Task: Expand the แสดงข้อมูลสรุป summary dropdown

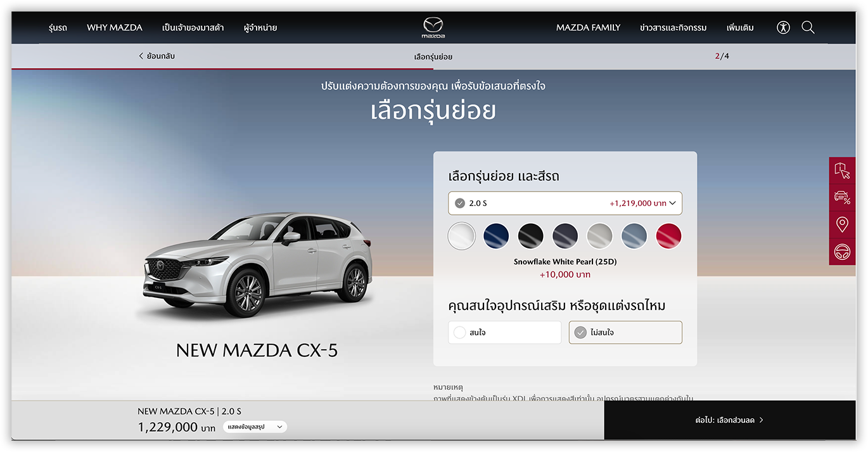Action: pyautogui.click(x=255, y=427)
